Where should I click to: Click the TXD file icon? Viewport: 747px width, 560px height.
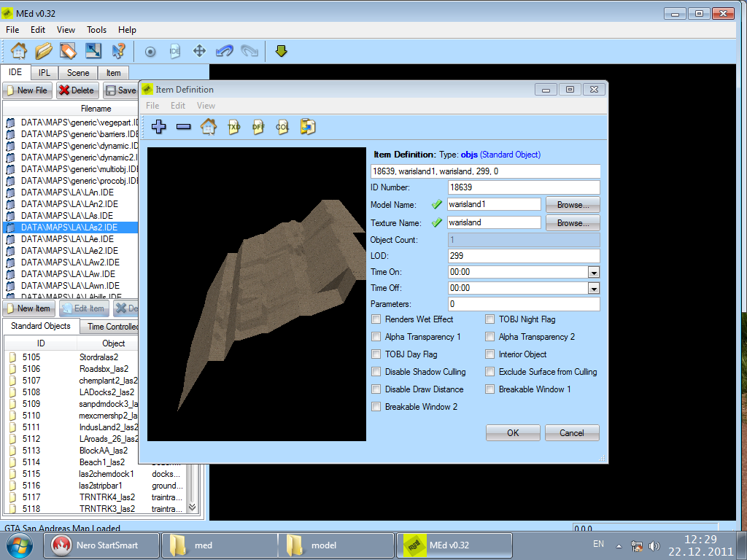pyautogui.click(x=233, y=127)
